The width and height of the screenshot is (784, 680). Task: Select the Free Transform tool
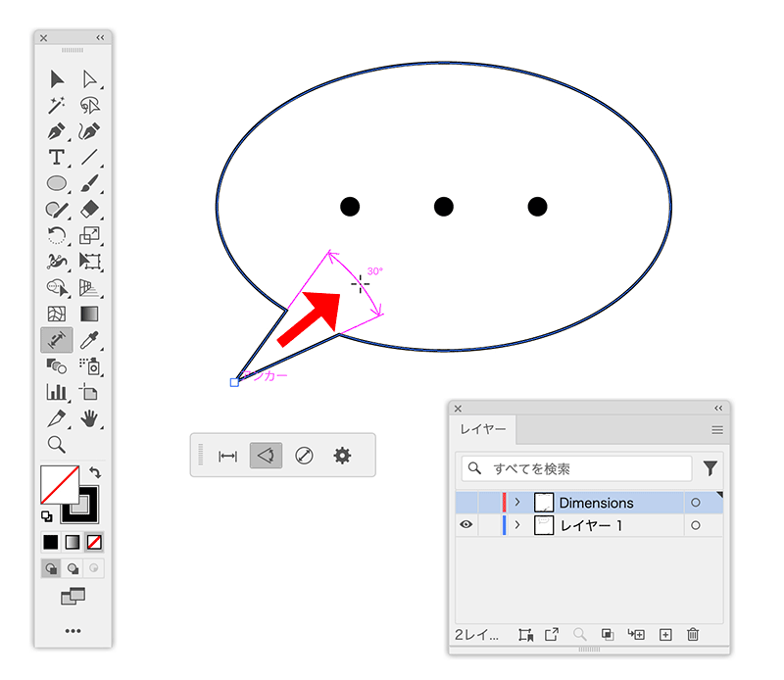point(89,261)
